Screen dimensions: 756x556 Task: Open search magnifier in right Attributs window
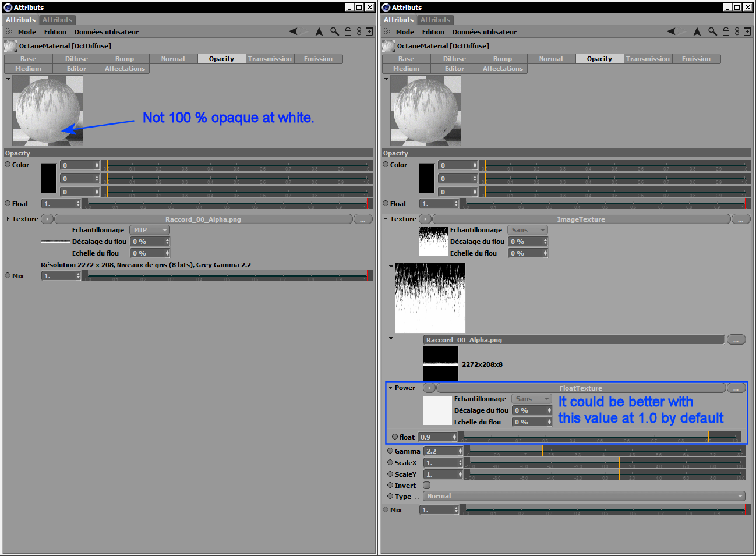coord(712,31)
